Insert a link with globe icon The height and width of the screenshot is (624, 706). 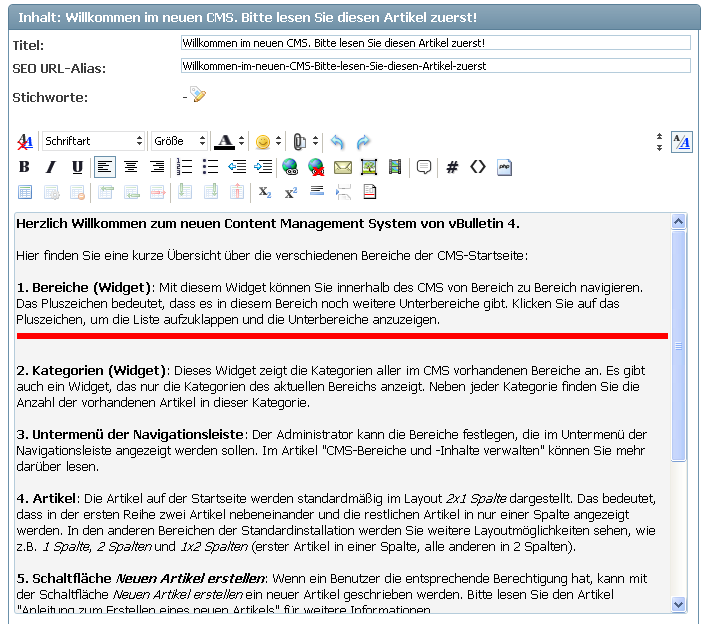point(290,167)
